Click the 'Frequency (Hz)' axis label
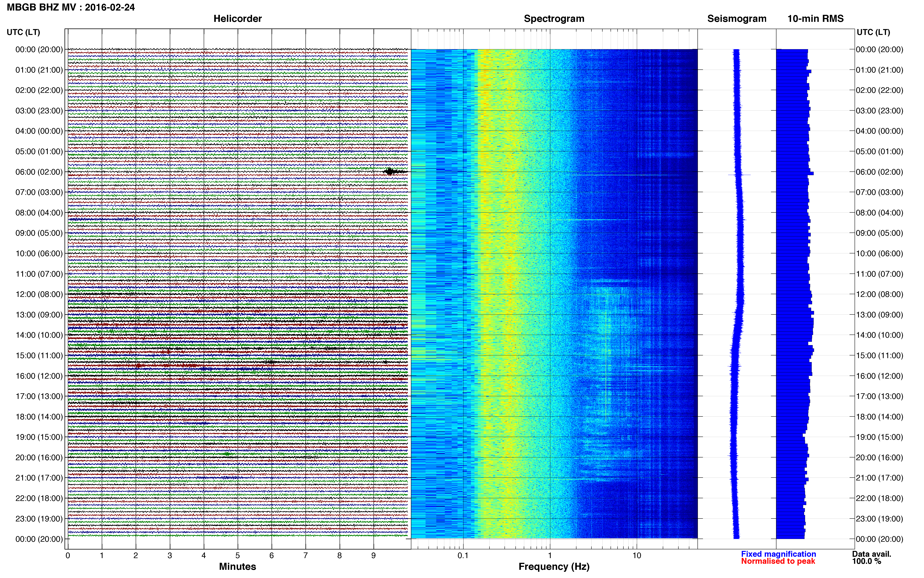Viewport: 924px width, 578px height. tap(554, 566)
